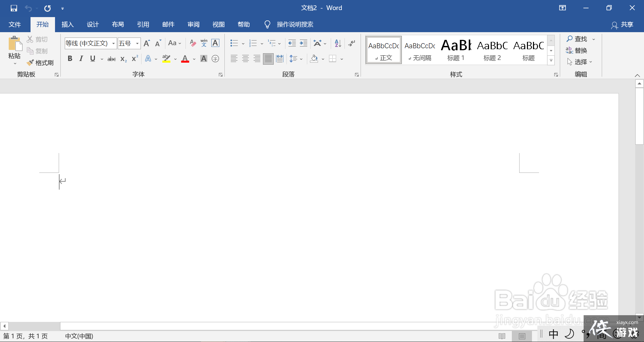The height and width of the screenshot is (342, 644).
Task: Decrease paragraph indent
Action: pos(292,43)
